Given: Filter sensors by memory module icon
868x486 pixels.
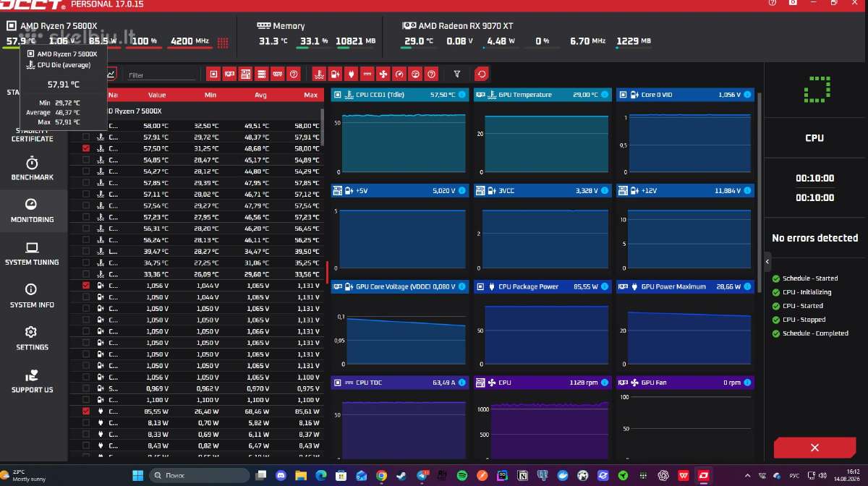Looking at the screenshot, I should (x=278, y=74).
